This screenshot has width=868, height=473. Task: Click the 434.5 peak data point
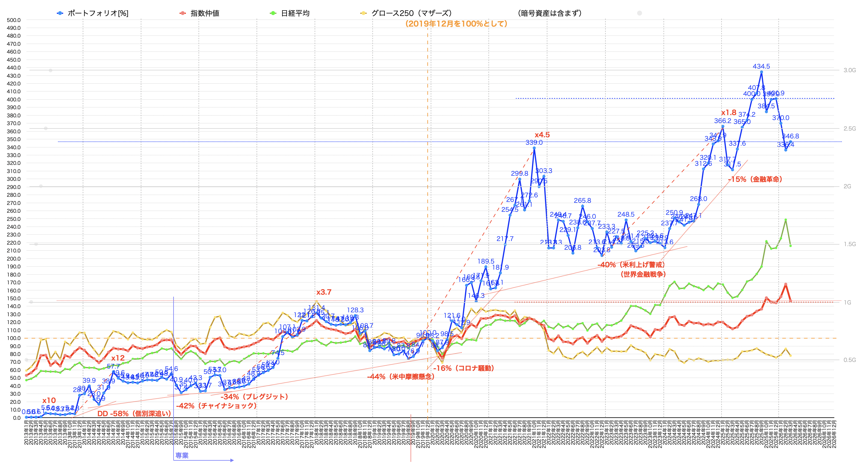761,72
